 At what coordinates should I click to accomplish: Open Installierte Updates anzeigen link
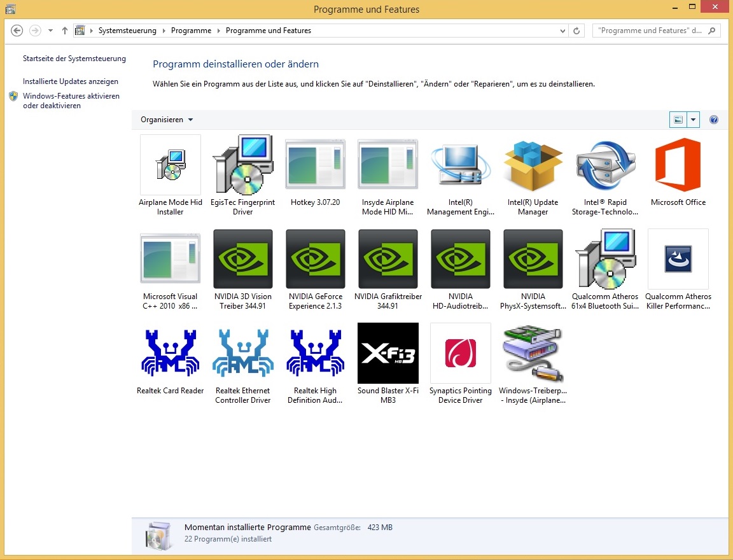pos(71,81)
